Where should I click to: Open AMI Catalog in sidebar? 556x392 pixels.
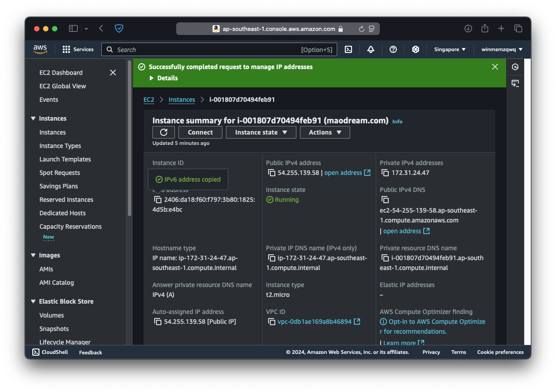tap(56, 283)
